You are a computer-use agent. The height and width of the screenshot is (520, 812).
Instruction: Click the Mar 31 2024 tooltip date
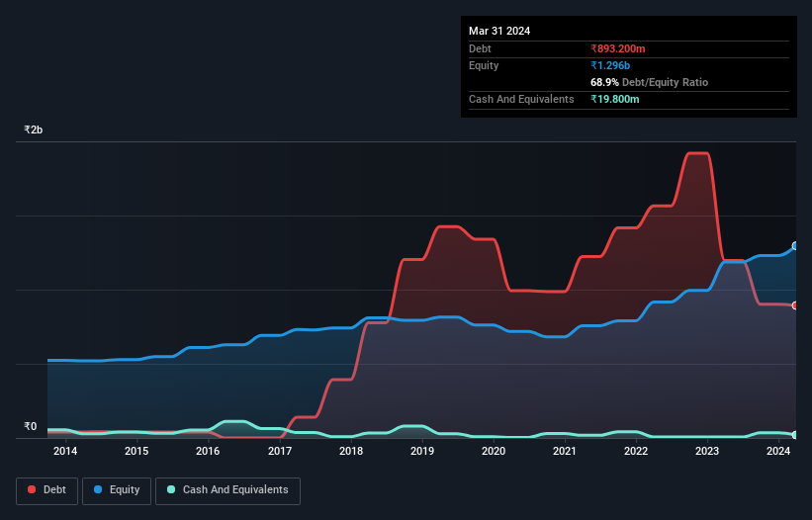tap(499, 31)
